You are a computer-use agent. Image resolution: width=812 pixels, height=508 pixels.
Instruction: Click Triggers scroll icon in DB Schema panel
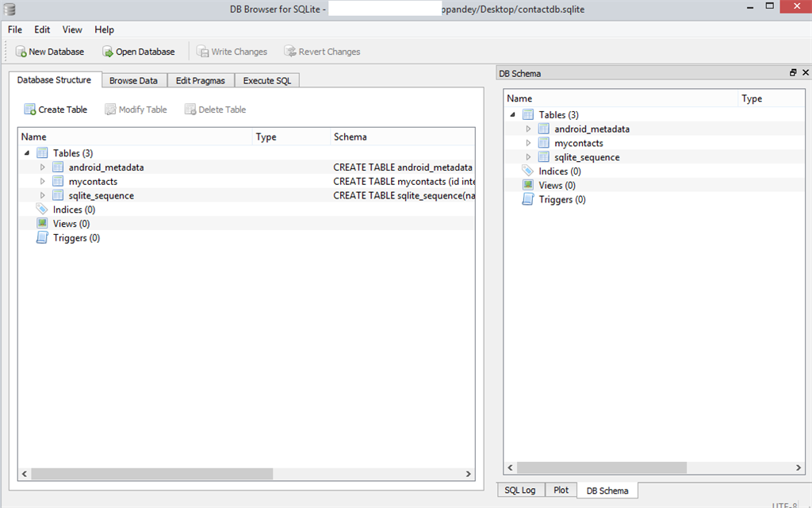click(x=527, y=199)
